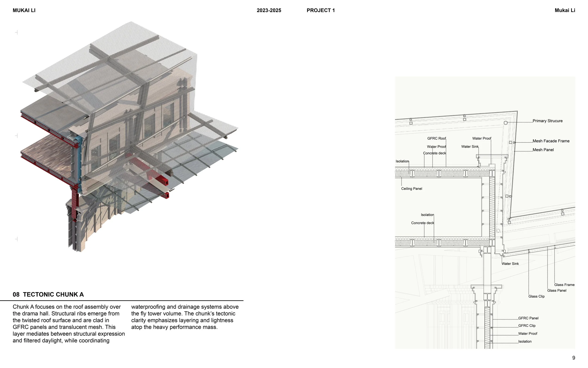Click the 'Glass Clip' annotation label
The image size is (588, 368).
536,296
